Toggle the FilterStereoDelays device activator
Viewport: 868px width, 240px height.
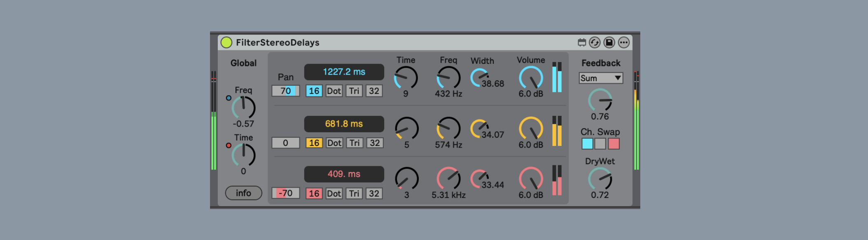[226, 42]
